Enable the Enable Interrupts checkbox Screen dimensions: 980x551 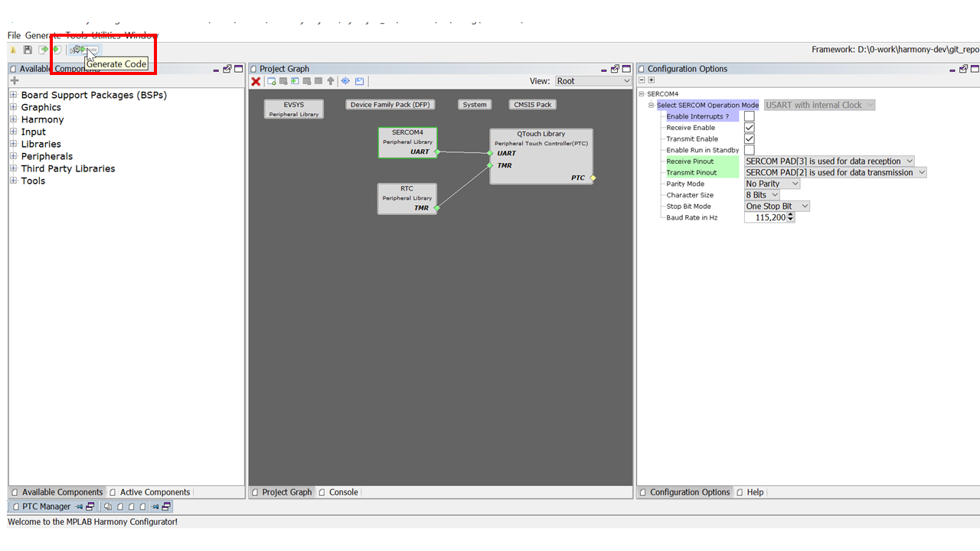[749, 116]
